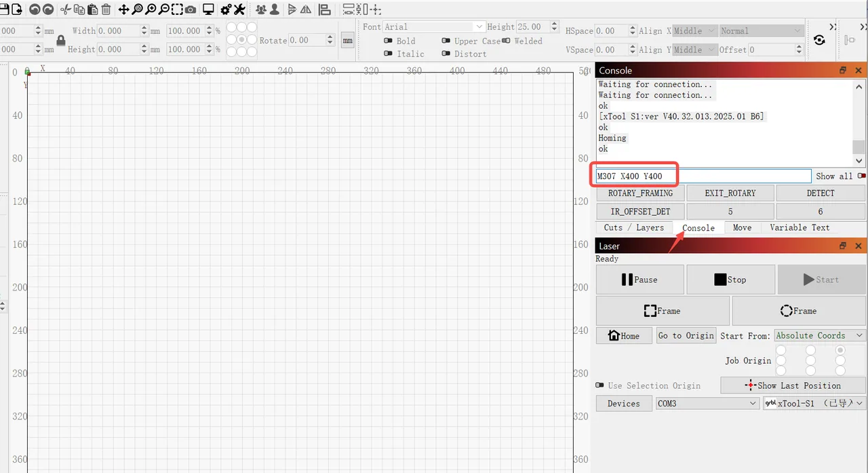Click the console command input field

click(x=703, y=176)
